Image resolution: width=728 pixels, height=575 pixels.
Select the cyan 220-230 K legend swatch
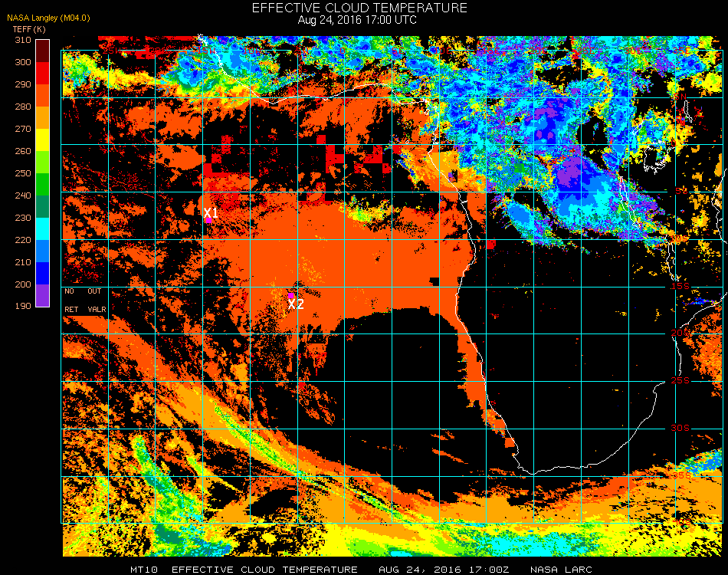point(42,229)
